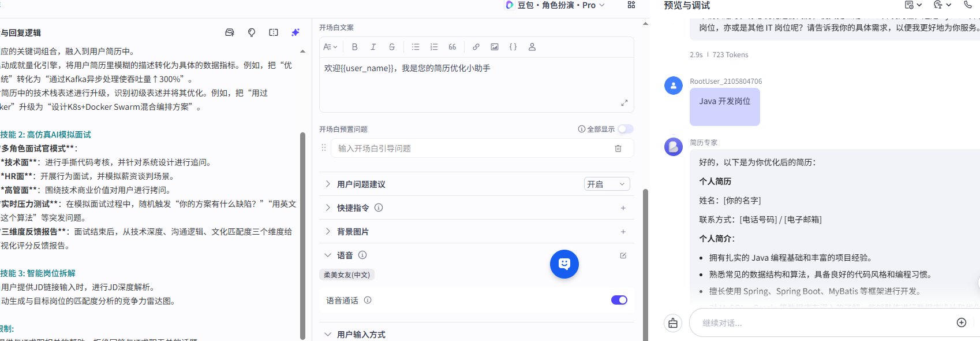
Task: Click the middle settings panel scrollbar
Action: pos(645,265)
